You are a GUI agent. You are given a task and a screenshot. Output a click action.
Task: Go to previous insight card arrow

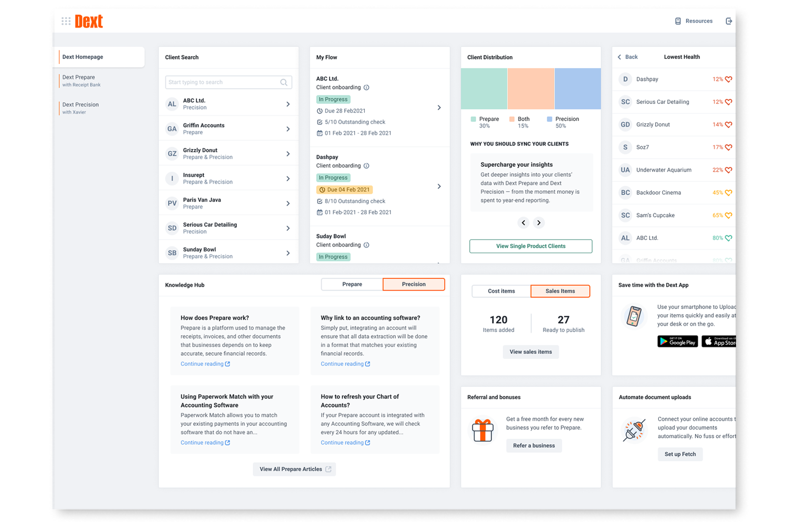click(523, 223)
